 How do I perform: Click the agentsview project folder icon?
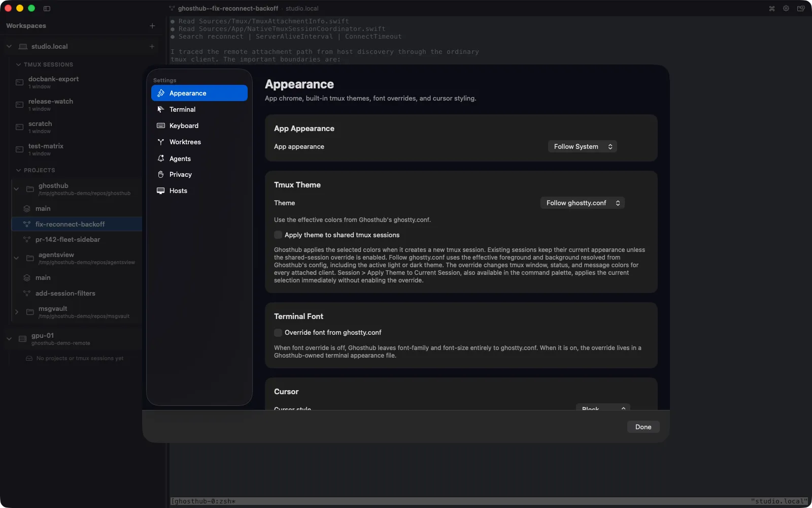[x=30, y=258]
